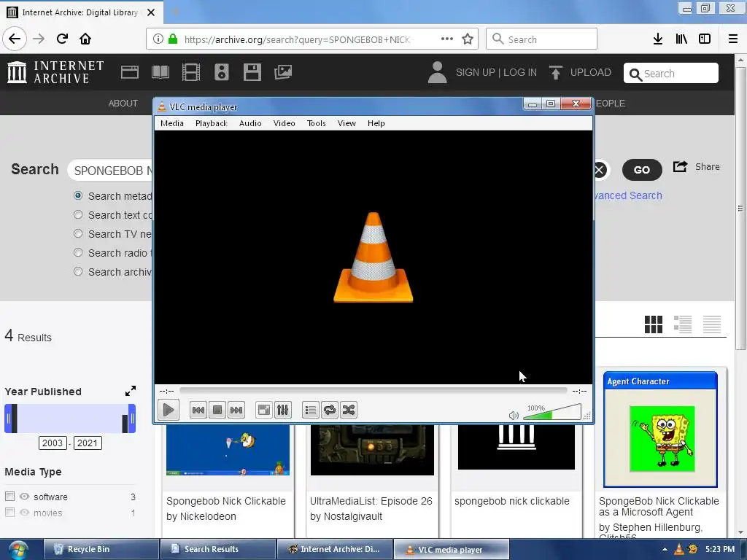Open the Texts book icon
The height and width of the screenshot is (560, 747).
[160, 72]
